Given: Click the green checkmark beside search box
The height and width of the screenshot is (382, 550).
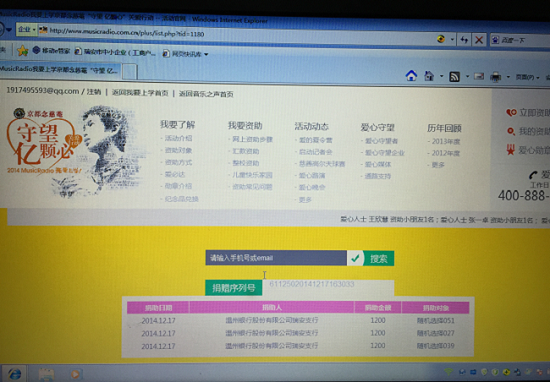Looking at the screenshot, I should [355, 259].
